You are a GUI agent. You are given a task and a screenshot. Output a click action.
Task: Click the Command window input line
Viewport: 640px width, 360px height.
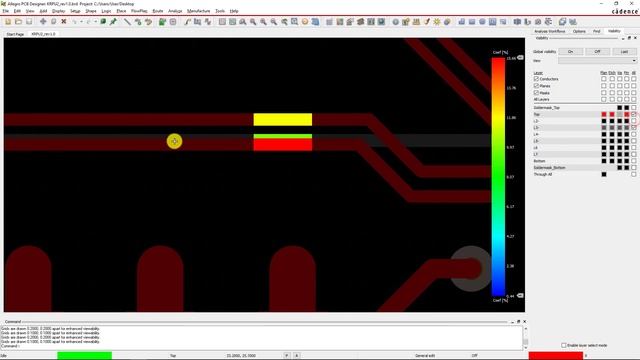pos(261,346)
